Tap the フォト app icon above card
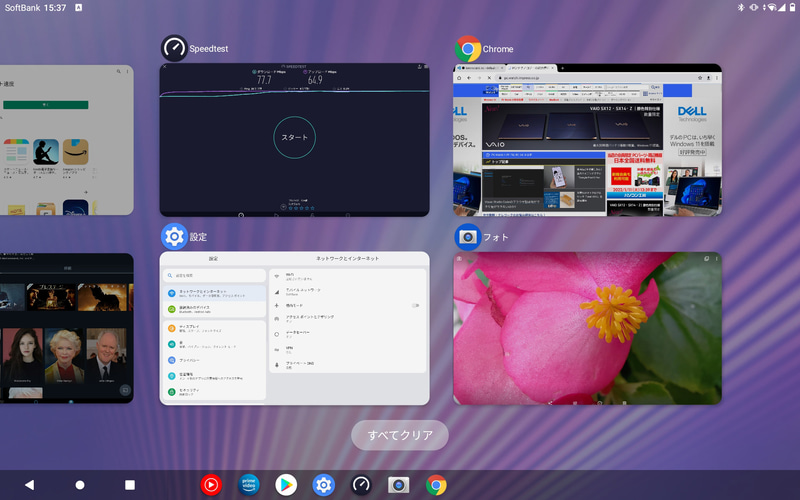Viewport: 800px width, 500px height. [x=467, y=237]
